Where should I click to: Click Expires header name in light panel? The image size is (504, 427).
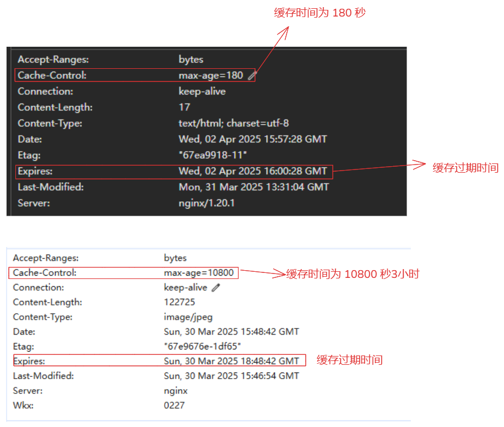tap(29, 361)
